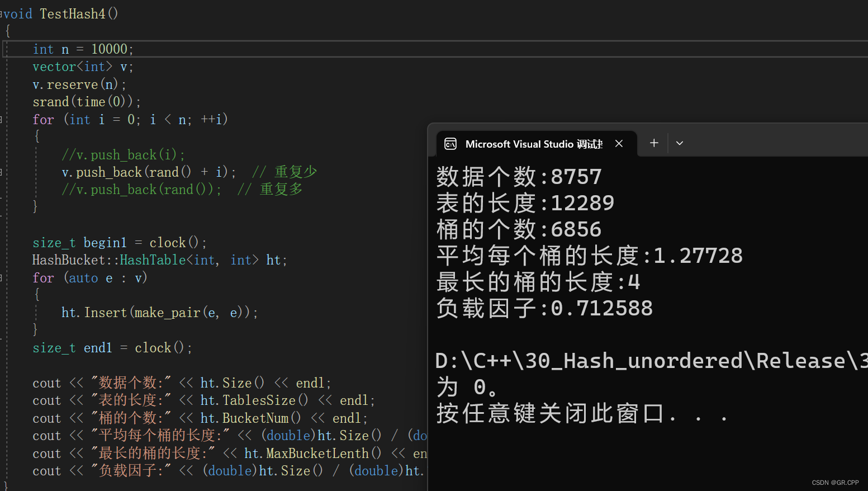The height and width of the screenshot is (491, 868).
Task: Click the 'HashBucket::HashTable<int, int> ht;' line
Action: [160, 259]
